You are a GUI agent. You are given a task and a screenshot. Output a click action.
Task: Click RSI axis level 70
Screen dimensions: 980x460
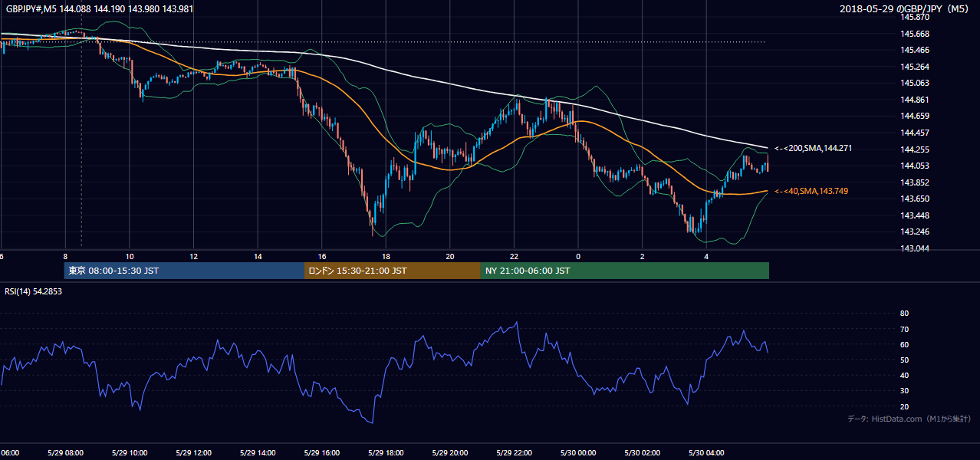click(x=904, y=329)
